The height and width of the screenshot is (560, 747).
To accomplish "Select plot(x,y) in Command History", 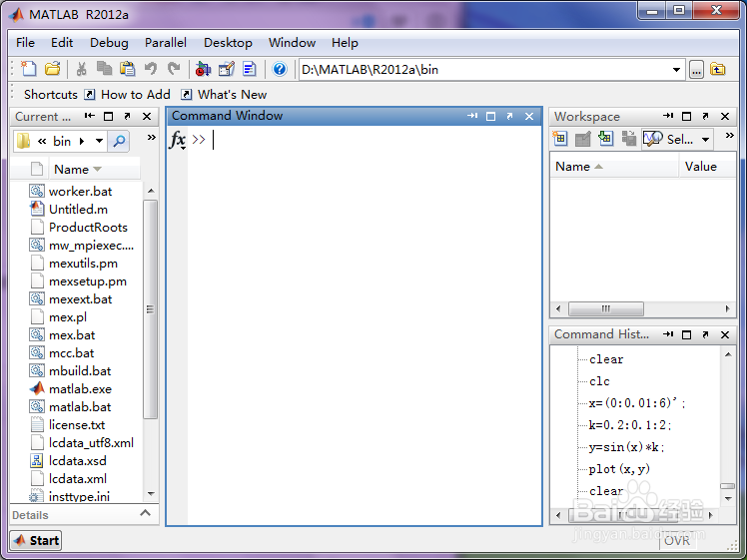I will [619, 469].
